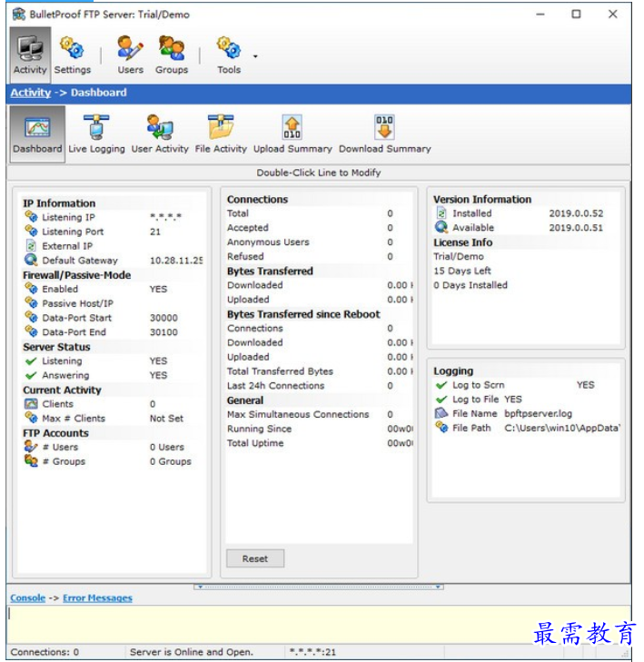
Task: Click the Listening status checkmark
Action: click(x=31, y=361)
